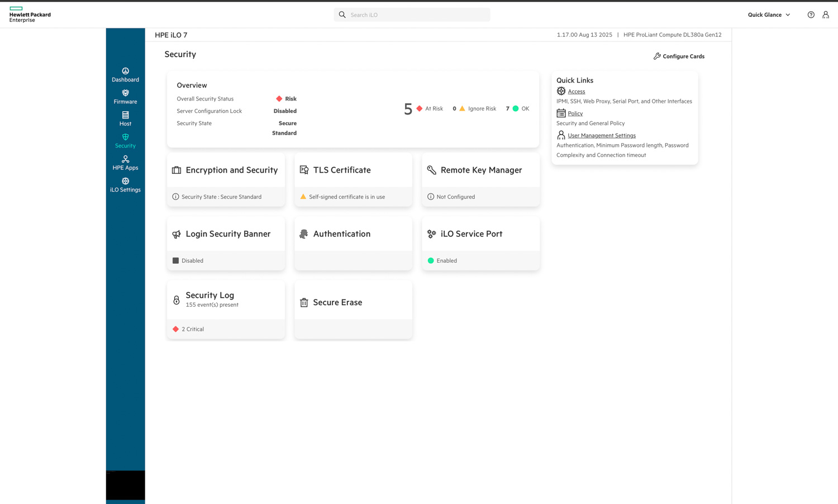Expand the Quick Glance dropdown
Screen dimensions: 838x504
coord(769,15)
